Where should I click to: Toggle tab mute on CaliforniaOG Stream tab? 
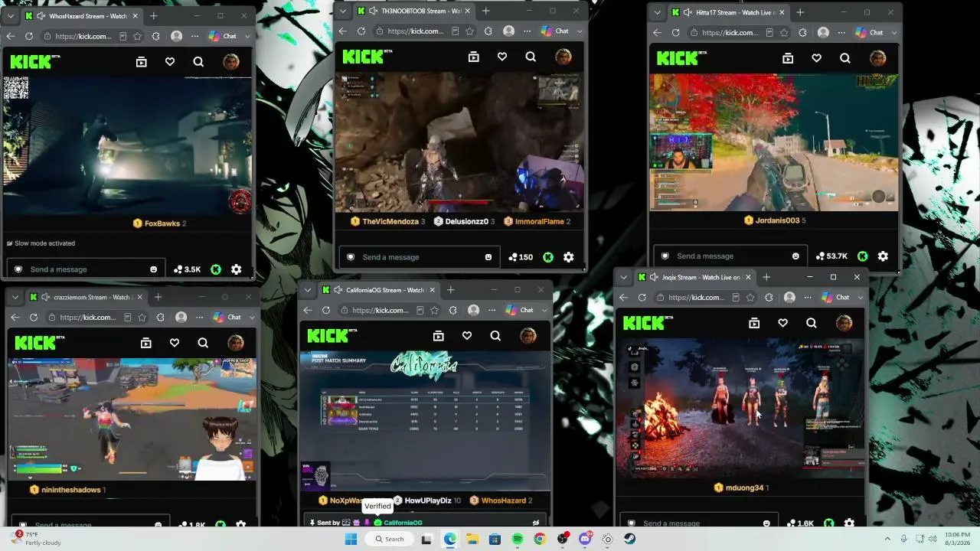click(x=338, y=290)
